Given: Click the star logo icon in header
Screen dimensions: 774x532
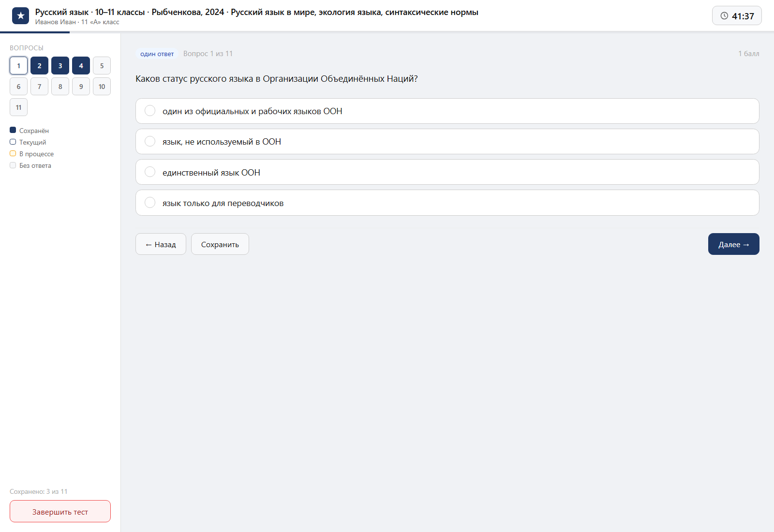Looking at the screenshot, I should (x=20, y=16).
